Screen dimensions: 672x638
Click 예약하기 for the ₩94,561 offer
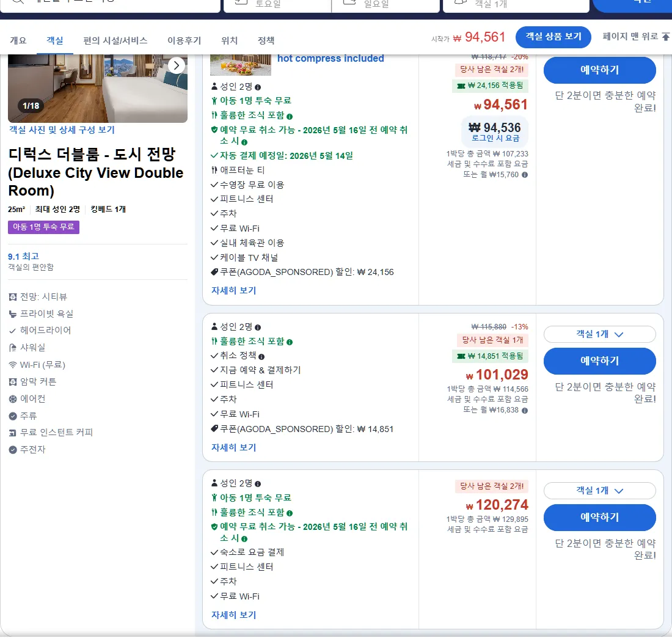(x=599, y=70)
